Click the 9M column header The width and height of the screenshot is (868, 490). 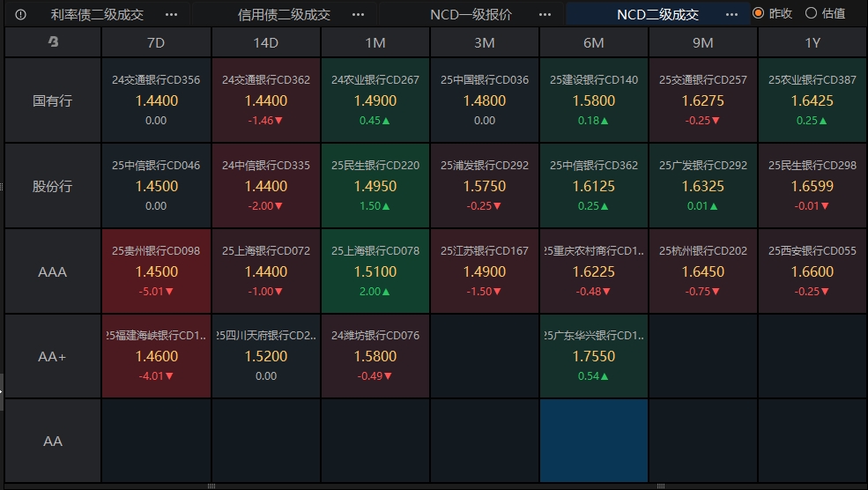(703, 42)
